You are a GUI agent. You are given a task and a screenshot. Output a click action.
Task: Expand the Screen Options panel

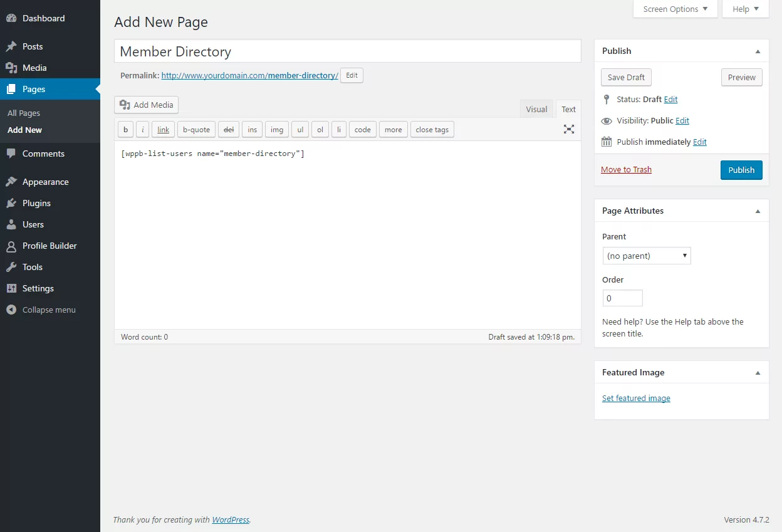(x=675, y=9)
